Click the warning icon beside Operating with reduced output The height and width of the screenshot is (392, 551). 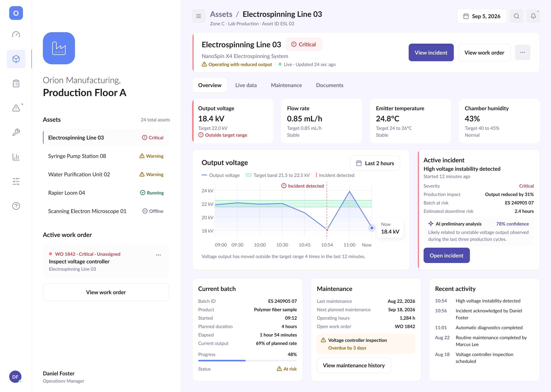(x=204, y=64)
